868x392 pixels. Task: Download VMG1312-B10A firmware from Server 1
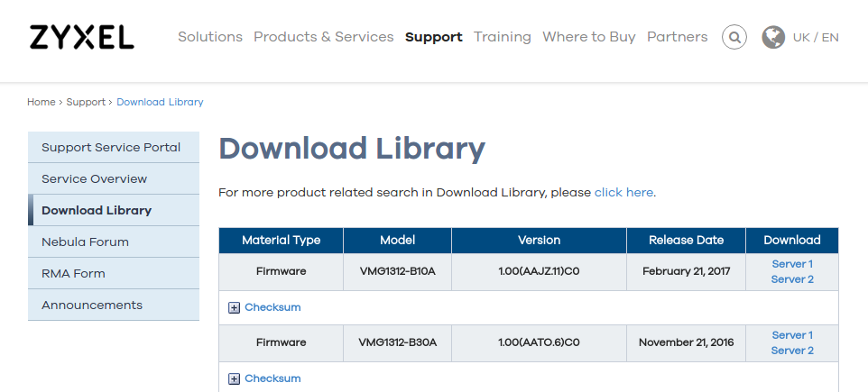tap(792, 264)
